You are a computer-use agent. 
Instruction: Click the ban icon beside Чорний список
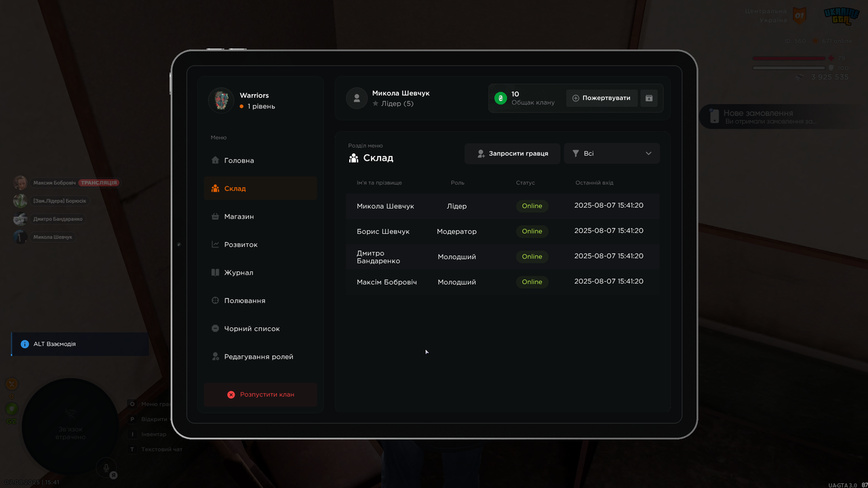(x=215, y=329)
